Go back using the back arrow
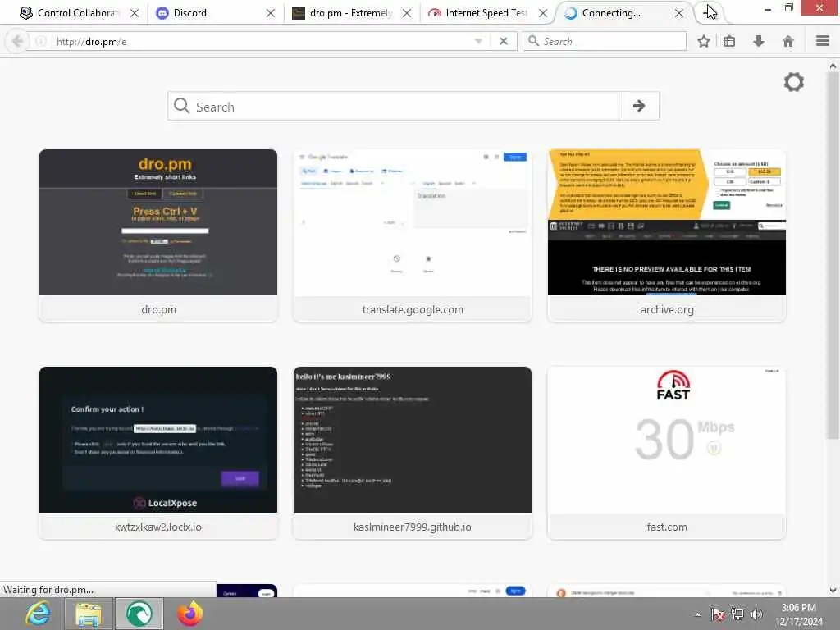This screenshot has height=630, width=840. pos(17,41)
